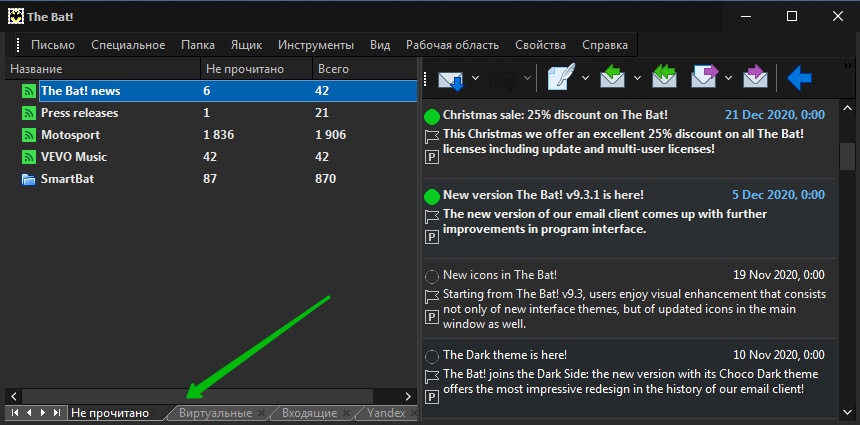Select the Не прочитано bottom tab
This screenshot has height=425, width=860.
(110, 413)
